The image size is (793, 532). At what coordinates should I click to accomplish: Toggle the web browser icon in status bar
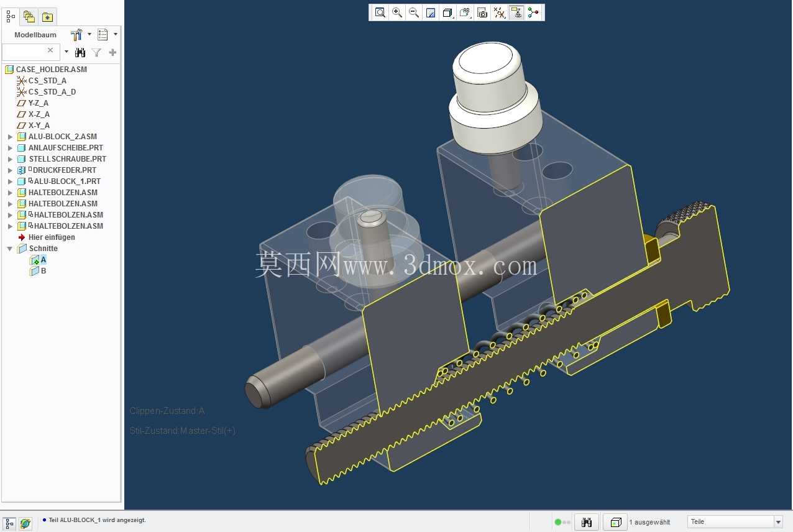[x=25, y=524]
